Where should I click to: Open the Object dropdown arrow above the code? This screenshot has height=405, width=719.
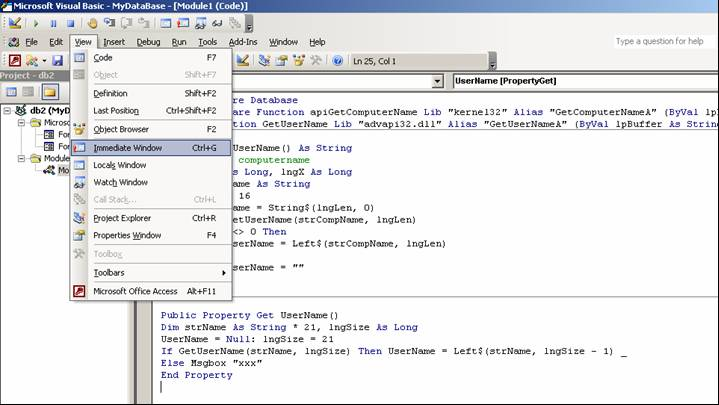tap(438, 81)
